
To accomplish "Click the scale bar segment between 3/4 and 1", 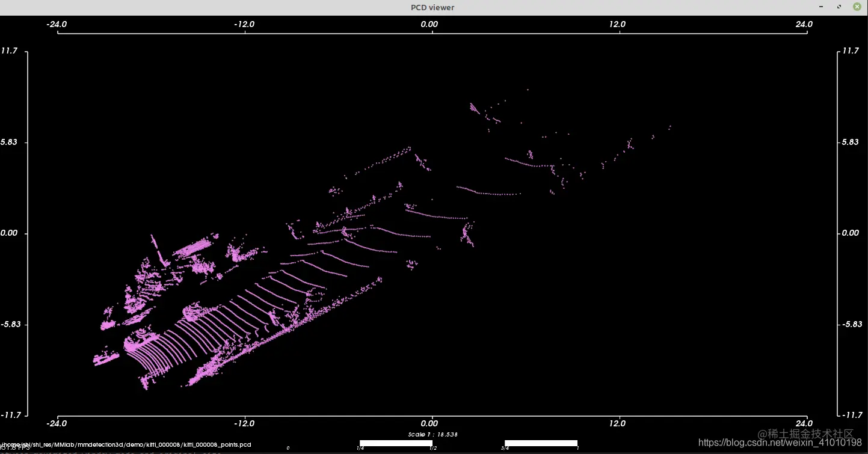I will (541, 443).
